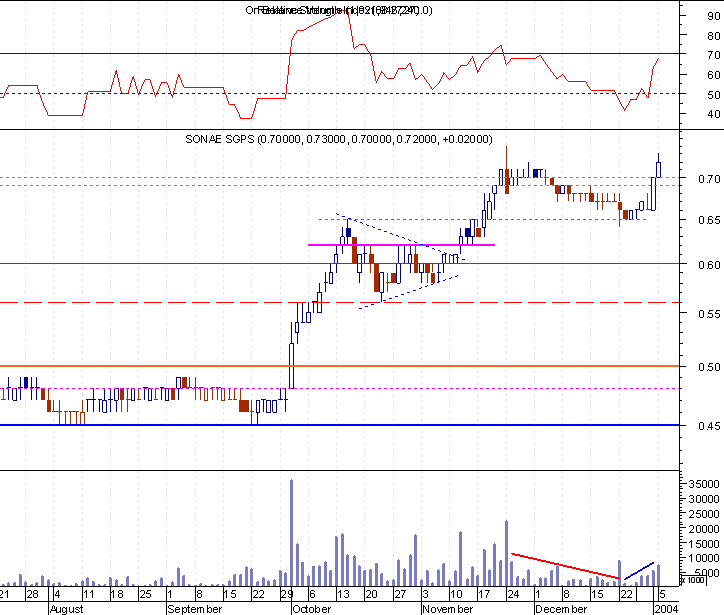This screenshot has height=615, width=724.
Task: Click the 0.65 price axis label
Action: [x=709, y=220]
